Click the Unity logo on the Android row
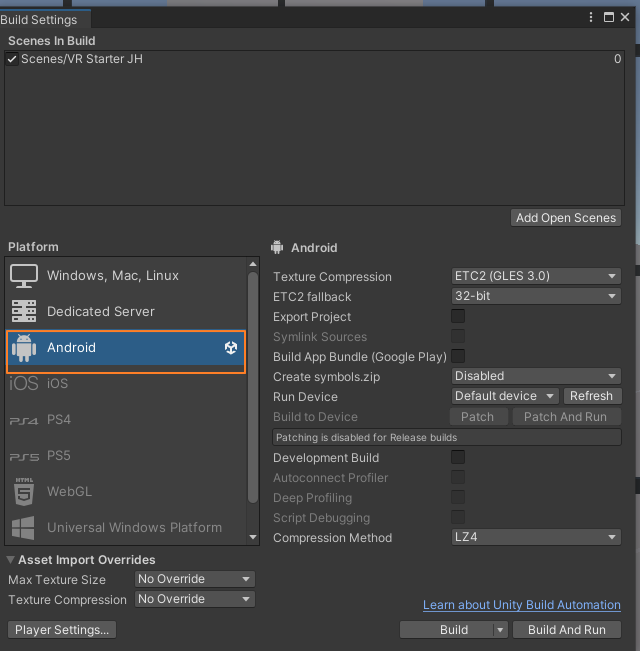Viewport: 640px width, 651px height. (x=231, y=348)
